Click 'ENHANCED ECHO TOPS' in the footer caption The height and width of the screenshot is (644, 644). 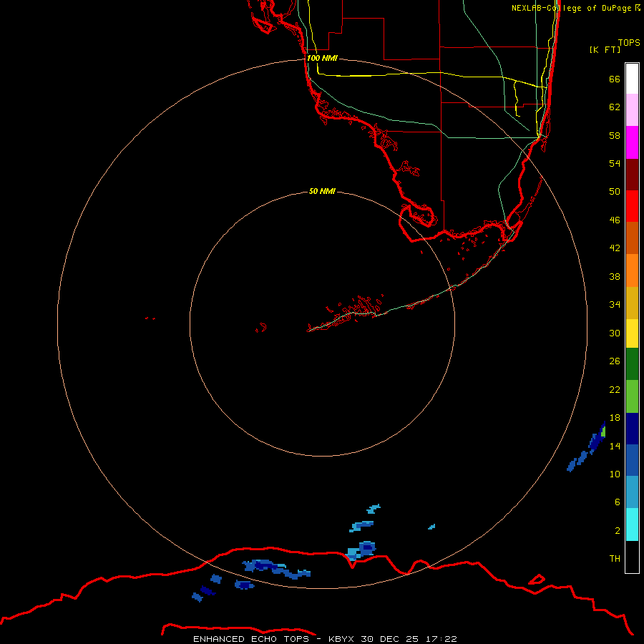pyautogui.click(x=251, y=639)
